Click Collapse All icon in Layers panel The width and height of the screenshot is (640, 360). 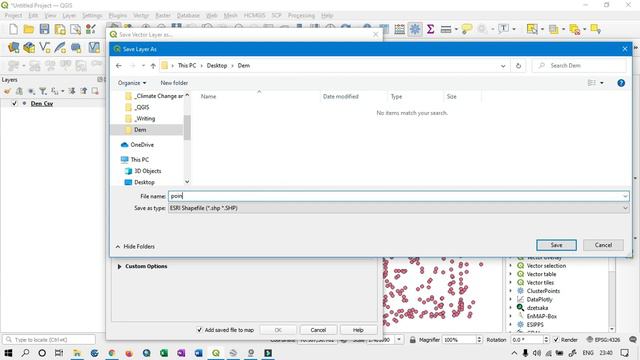point(84,91)
